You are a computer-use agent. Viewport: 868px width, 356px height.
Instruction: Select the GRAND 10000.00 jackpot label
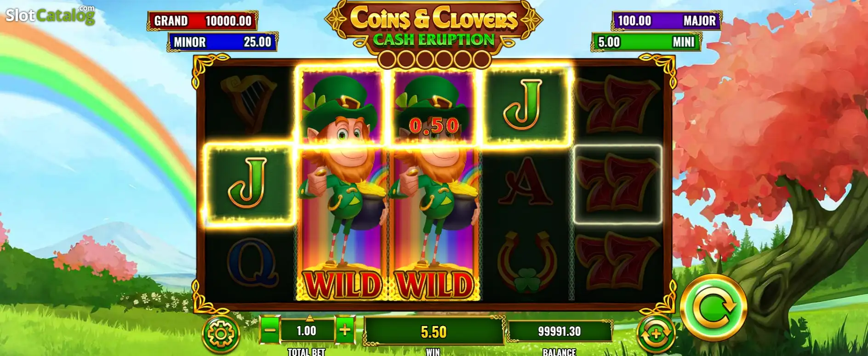[x=202, y=21]
